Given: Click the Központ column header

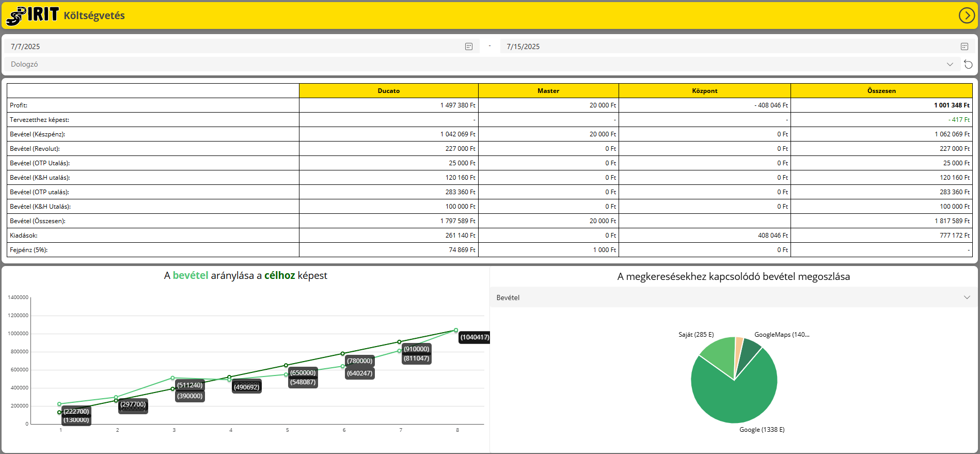Looking at the screenshot, I should pyautogui.click(x=704, y=91).
